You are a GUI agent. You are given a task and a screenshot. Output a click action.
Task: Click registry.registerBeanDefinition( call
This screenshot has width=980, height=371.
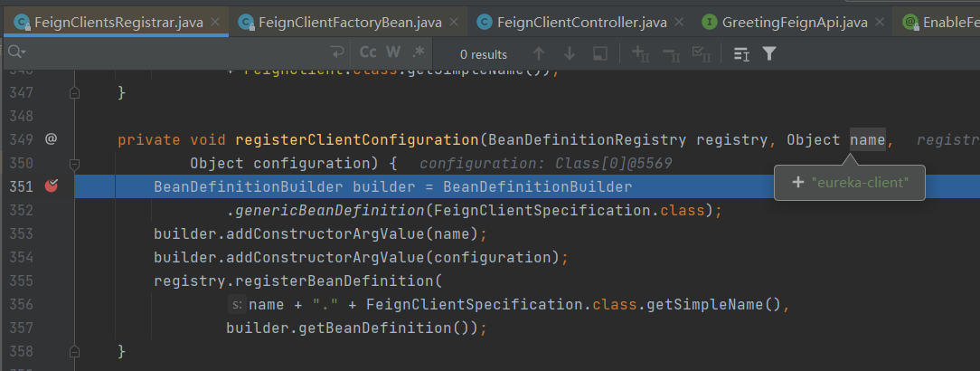pyautogui.click(x=298, y=281)
